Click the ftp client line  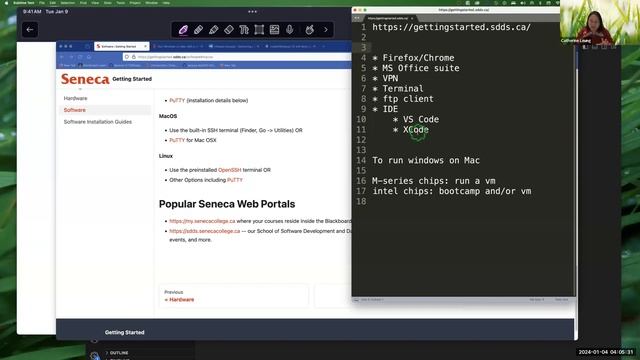[403, 99]
